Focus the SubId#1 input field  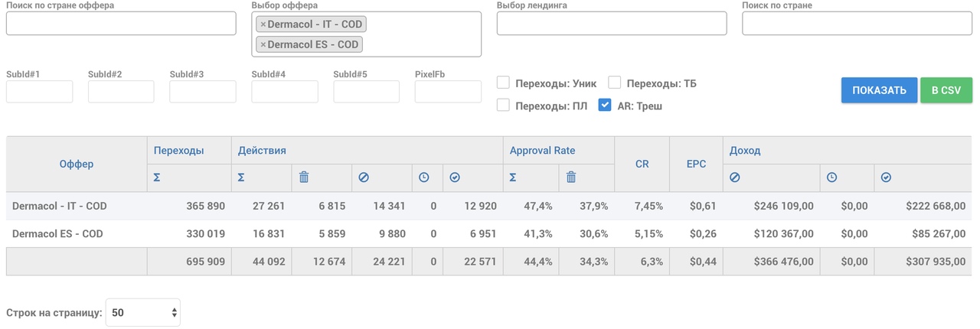pos(39,92)
